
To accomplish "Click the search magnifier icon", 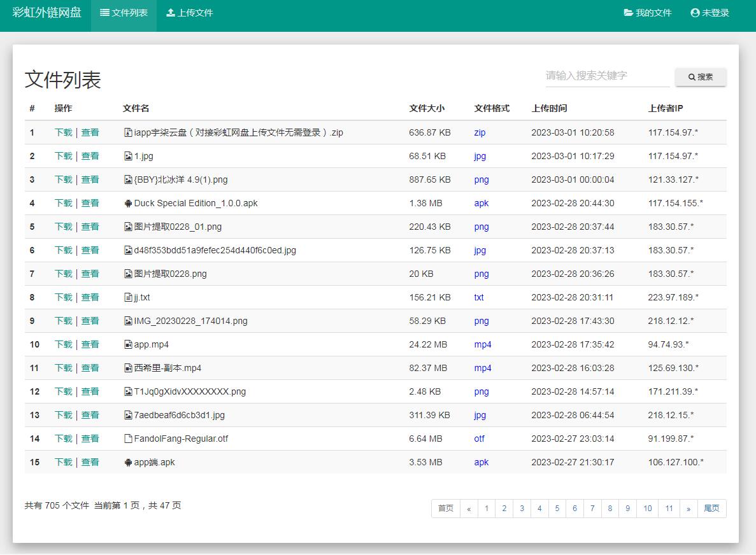I will click(x=691, y=77).
